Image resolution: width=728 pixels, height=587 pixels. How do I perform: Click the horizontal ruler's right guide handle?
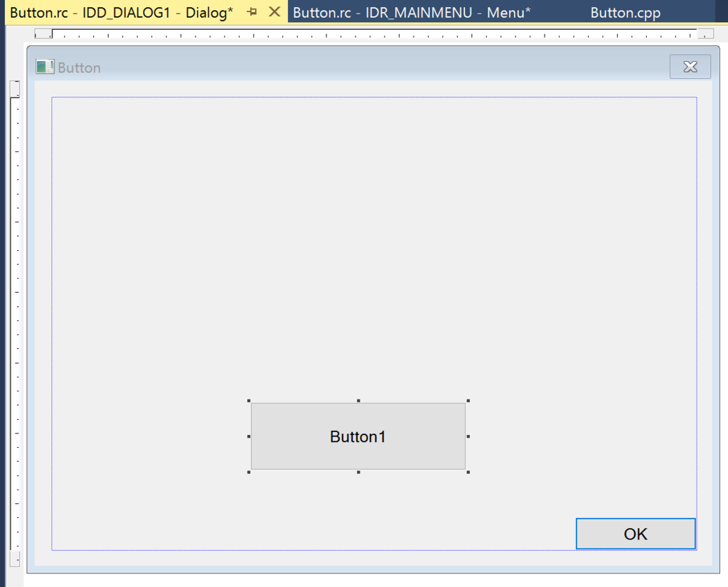coord(705,34)
